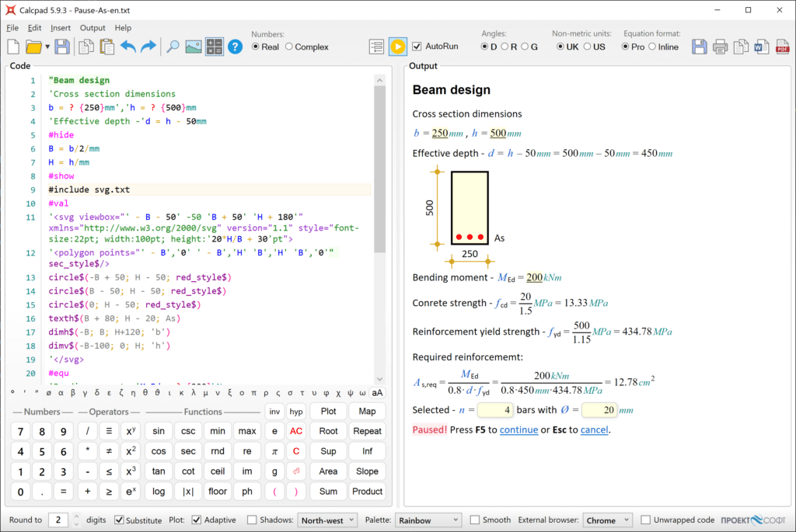Image resolution: width=796 pixels, height=532 pixels.
Task: Insert Greek letter pi from symbol row
Action: pos(254,392)
